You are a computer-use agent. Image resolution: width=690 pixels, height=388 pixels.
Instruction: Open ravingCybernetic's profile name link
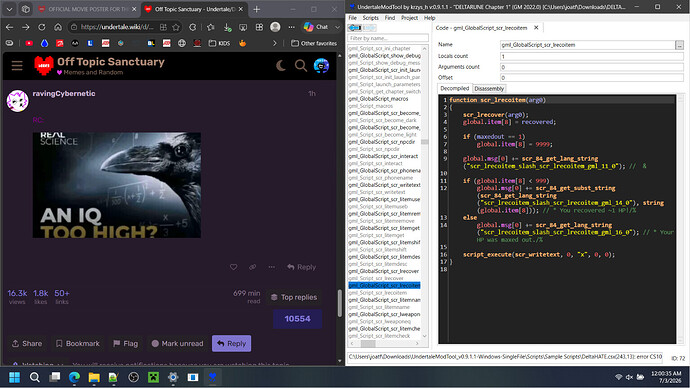click(64, 93)
